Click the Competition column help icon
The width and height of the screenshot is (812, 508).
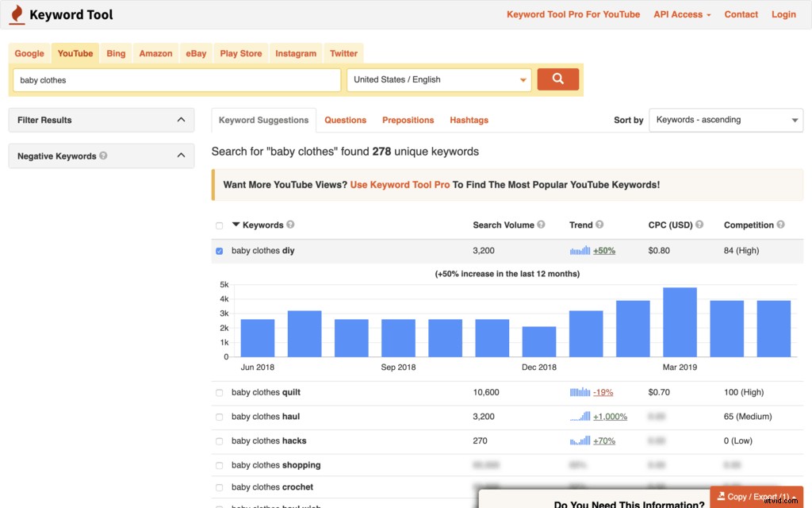[x=781, y=225]
